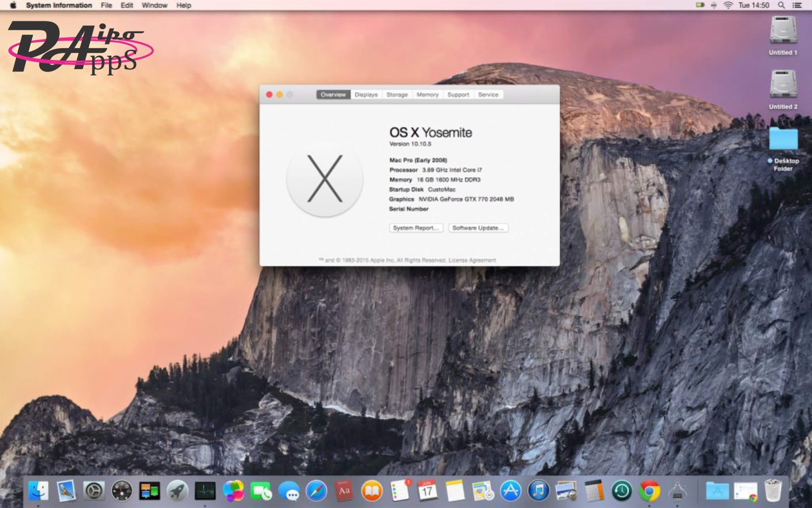Screen dimensions: 812x508
Task: Open Applications folder stack in Dock
Action: 718,491
